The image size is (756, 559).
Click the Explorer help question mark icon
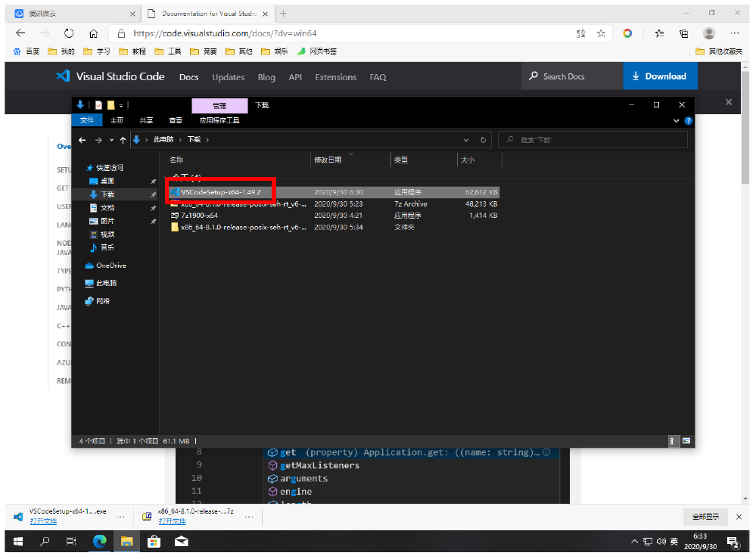[688, 120]
